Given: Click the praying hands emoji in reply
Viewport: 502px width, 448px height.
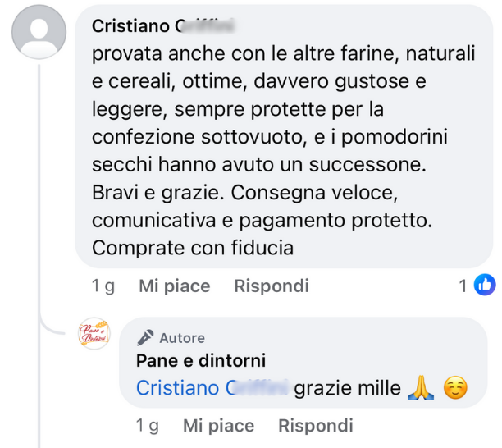Looking at the screenshot, I should 420,387.
